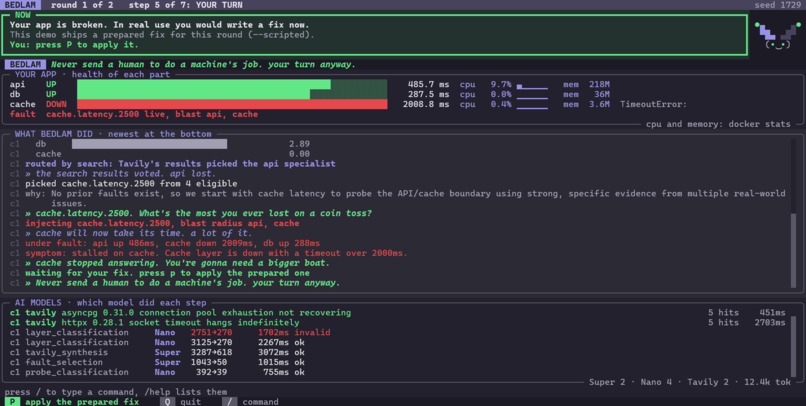
Task: Click 'injecting cache.latency.2500' log line
Action: (x=162, y=223)
